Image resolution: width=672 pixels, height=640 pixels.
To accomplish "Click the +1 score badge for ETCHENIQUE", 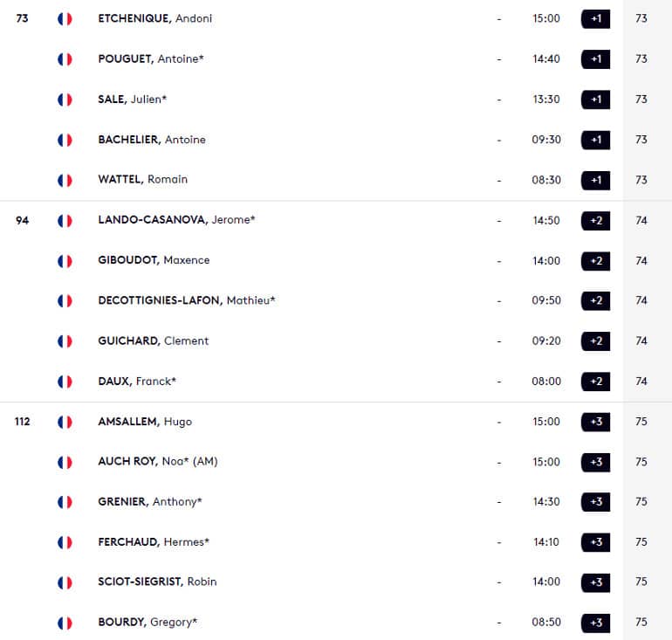I will pyautogui.click(x=596, y=19).
